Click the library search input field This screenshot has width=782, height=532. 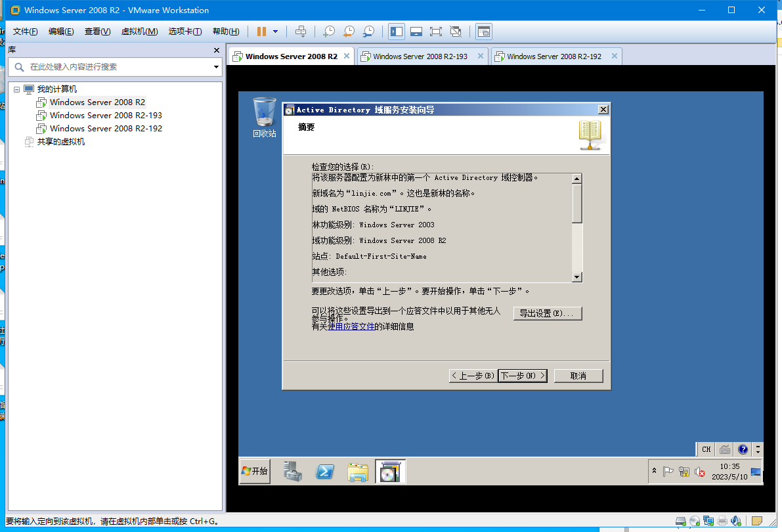[115, 67]
